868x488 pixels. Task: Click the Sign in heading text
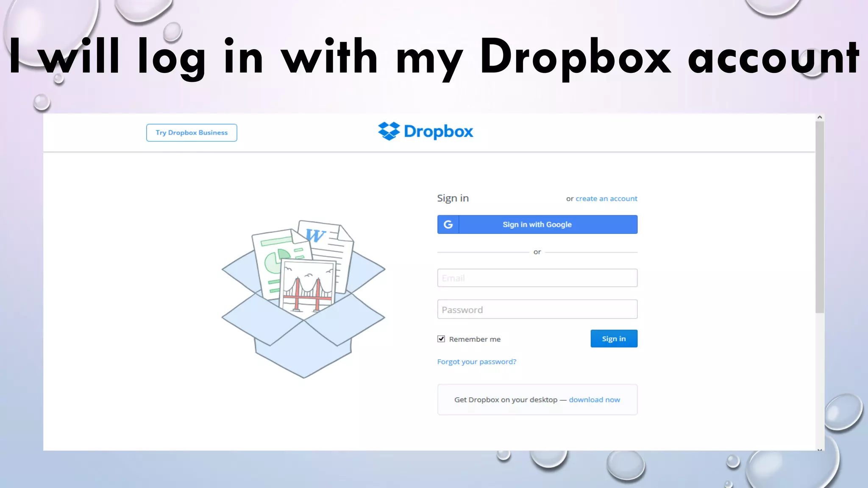[x=453, y=198]
